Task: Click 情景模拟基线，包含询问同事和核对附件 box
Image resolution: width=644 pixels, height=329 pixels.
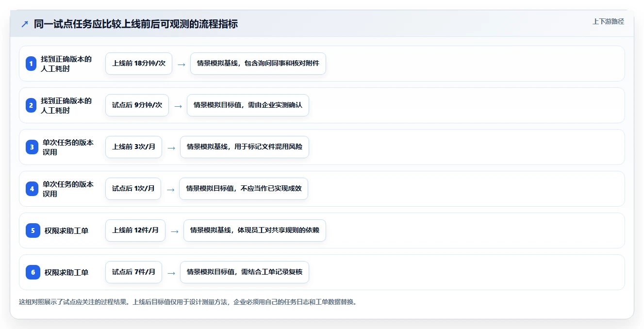Action: point(258,64)
